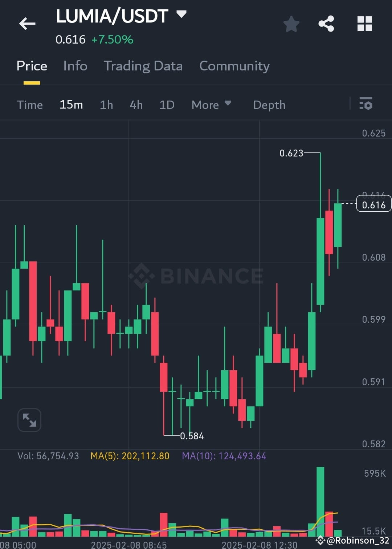Open the More intervals dropdown

211,105
